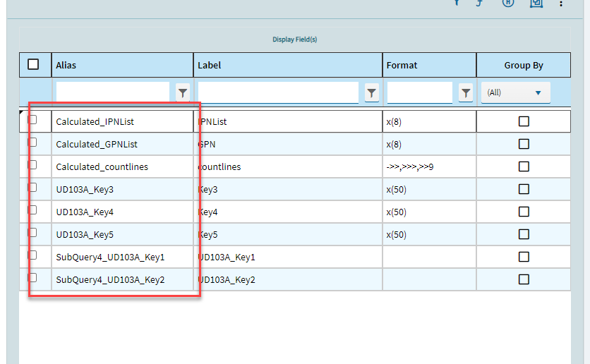590x364 pixels.
Task: Enable Group By for UD103A_Key3
Action: click(524, 189)
